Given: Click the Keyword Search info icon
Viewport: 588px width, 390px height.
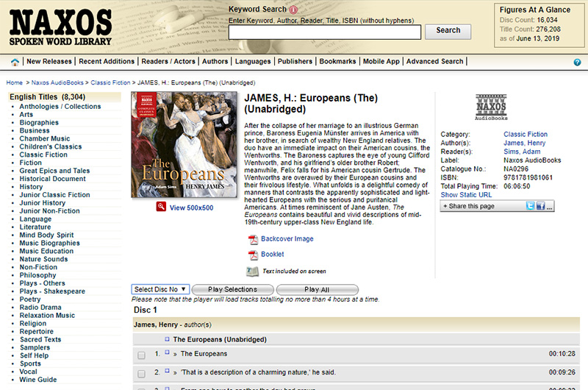Looking at the screenshot, I should pyautogui.click(x=293, y=10).
